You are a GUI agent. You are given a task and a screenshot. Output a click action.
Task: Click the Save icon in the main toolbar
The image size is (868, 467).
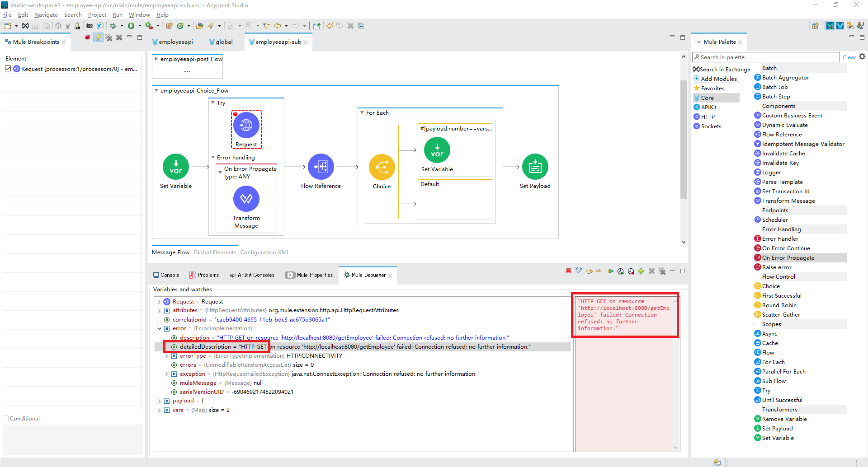pyautogui.click(x=36, y=26)
